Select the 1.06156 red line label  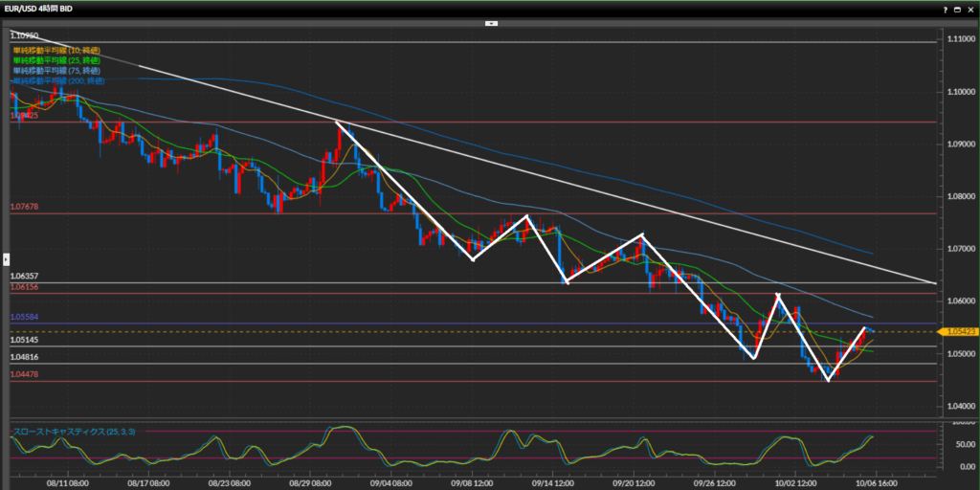coord(24,287)
